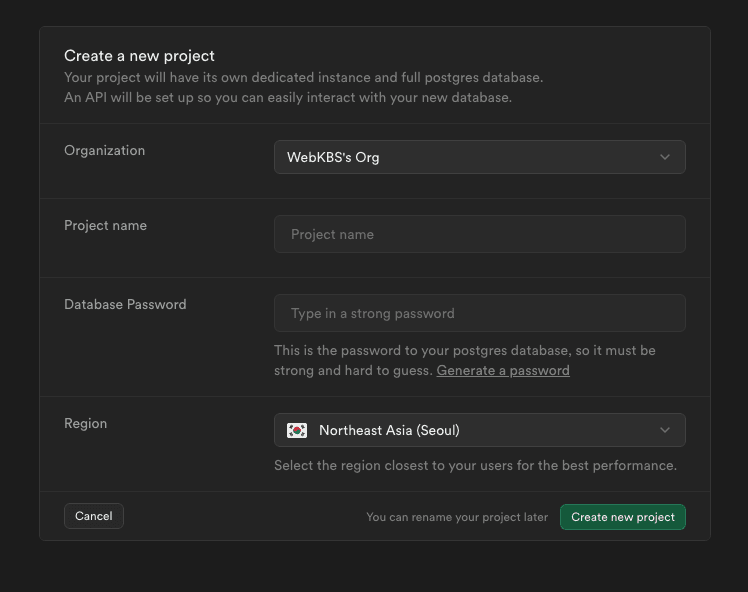Click the Create a new project heading
This screenshot has height=592, width=748.
139,56
